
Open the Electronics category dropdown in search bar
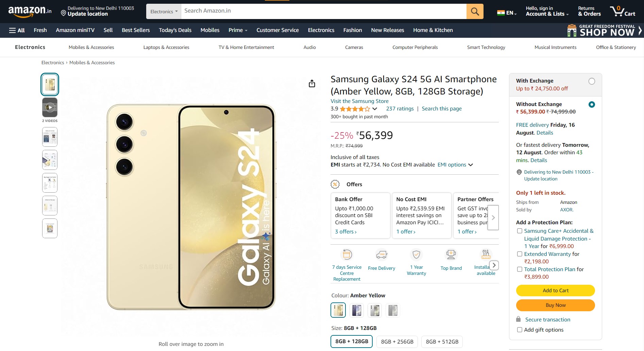point(163,11)
